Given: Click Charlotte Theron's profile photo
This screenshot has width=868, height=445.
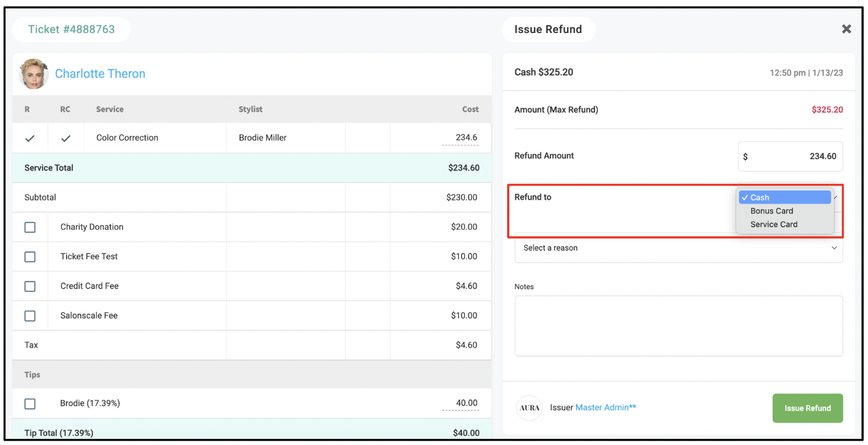Looking at the screenshot, I should [x=33, y=74].
